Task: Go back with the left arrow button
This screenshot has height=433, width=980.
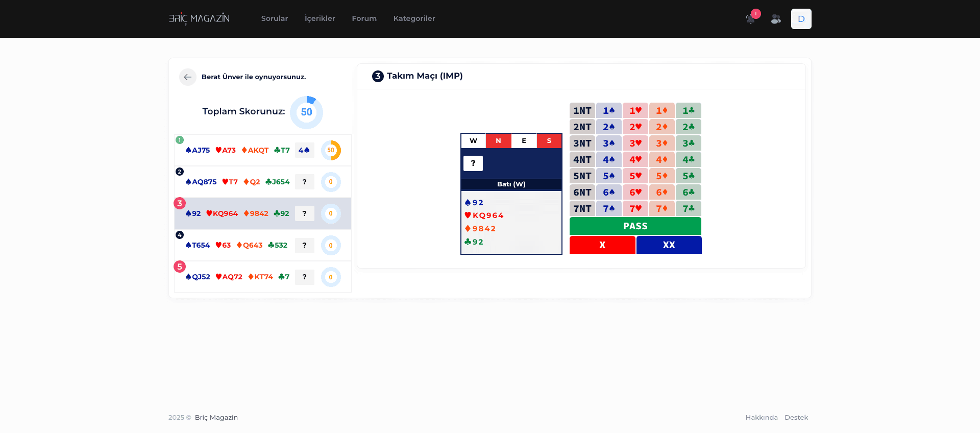Action: (188, 77)
